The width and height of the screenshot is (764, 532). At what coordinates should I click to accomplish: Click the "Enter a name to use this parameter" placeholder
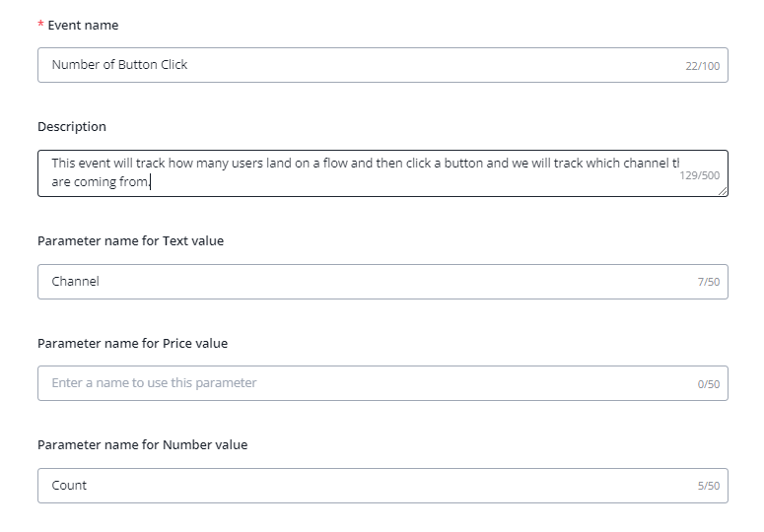[x=154, y=383]
